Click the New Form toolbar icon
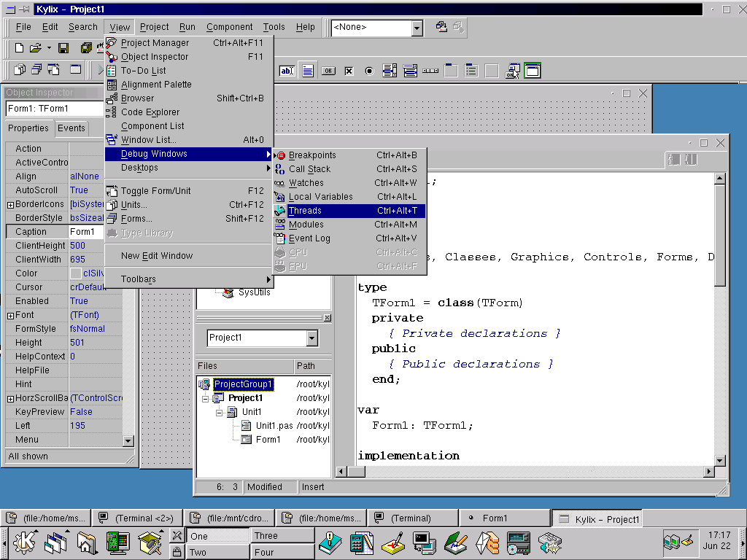 (x=75, y=69)
